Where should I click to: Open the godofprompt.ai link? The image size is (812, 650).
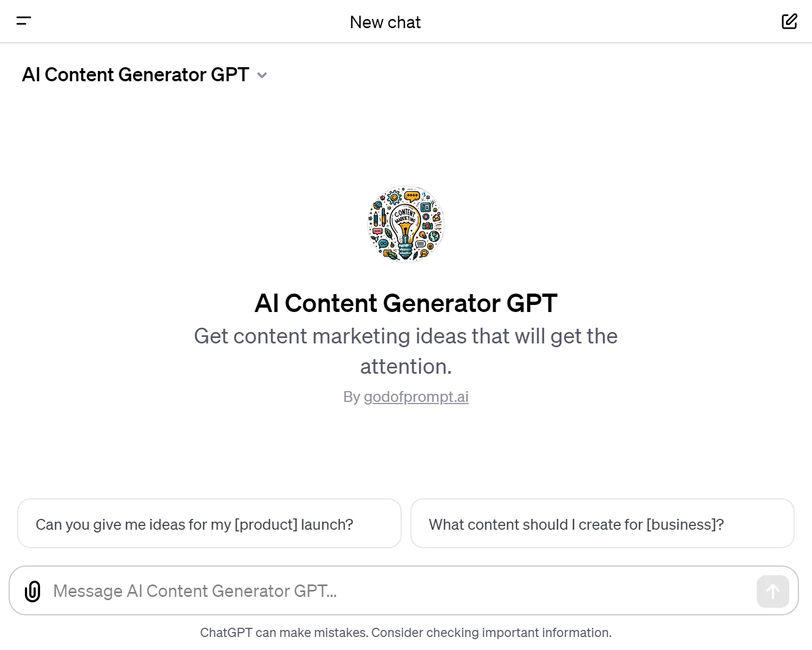pyautogui.click(x=416, y=396)
